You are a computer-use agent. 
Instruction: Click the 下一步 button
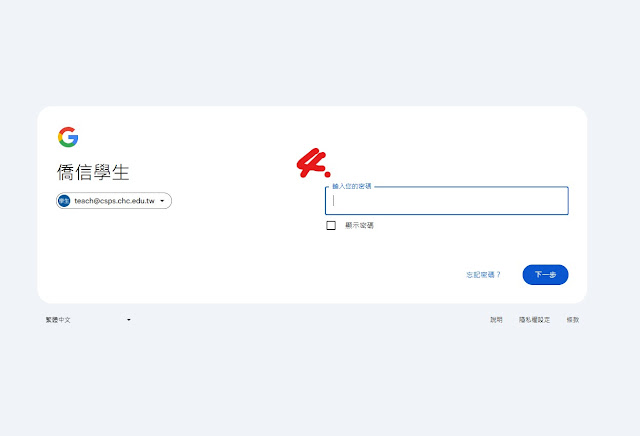coord(545,275)
